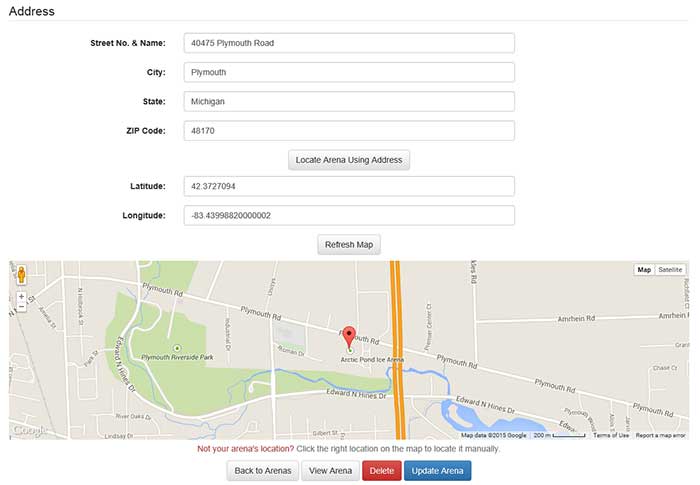Open View Arena page

330,471
